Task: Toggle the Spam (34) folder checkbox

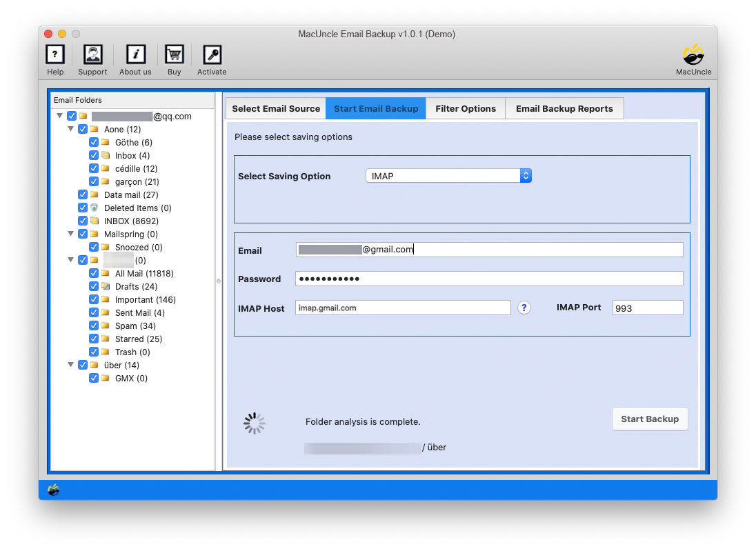Action: coord(94,326)
